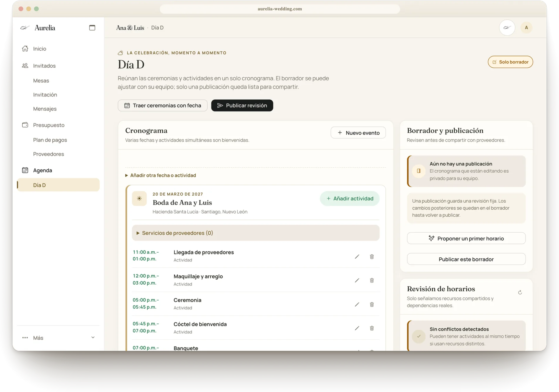559x392 pixels.
Task: Expand Añadir otra fecha o actividad
Action: point(161,175)
